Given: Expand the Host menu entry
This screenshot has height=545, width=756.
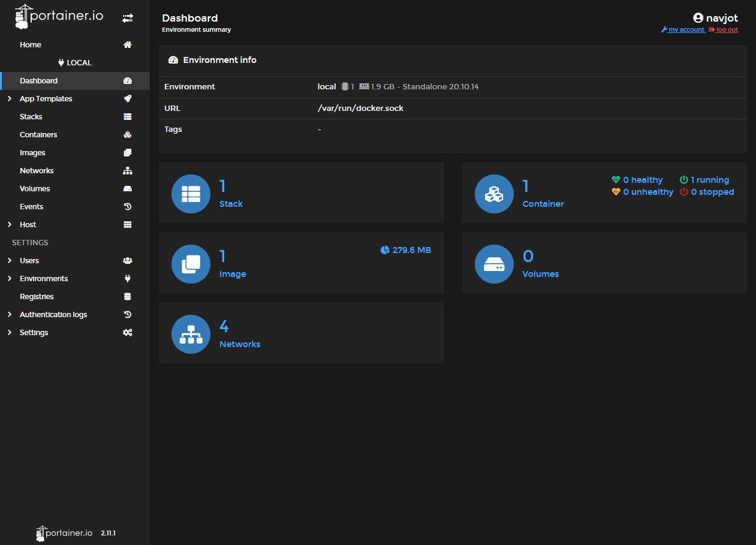Looking at the screenshot, I should (9, 224).
